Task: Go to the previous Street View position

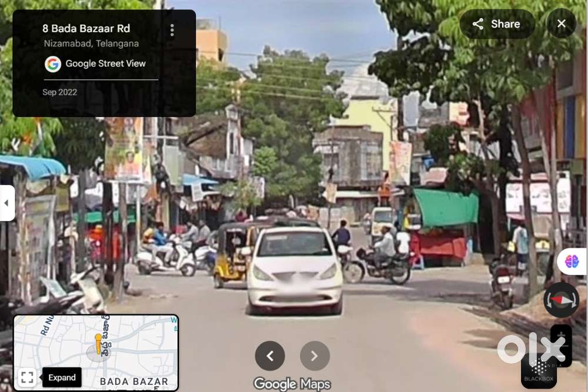Action: 270,356
